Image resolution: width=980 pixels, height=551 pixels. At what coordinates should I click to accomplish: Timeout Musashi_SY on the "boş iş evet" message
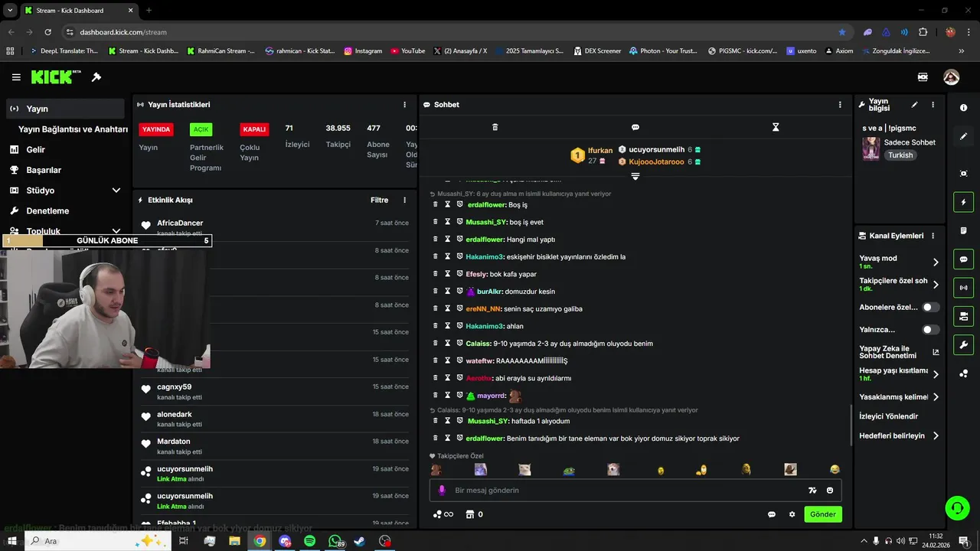pos(448,222)
